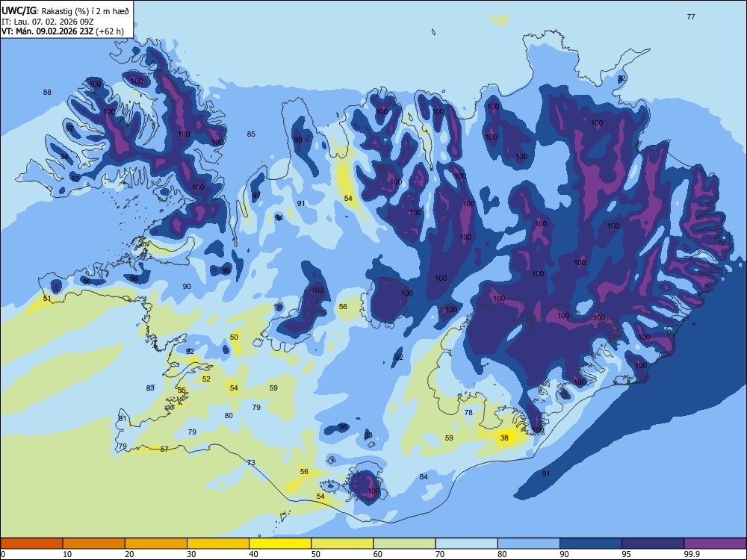Click the '(+62 h)' forecast offset text
Image resolution: width=747 pixels, height=560 pixels.
click(110, 31)
